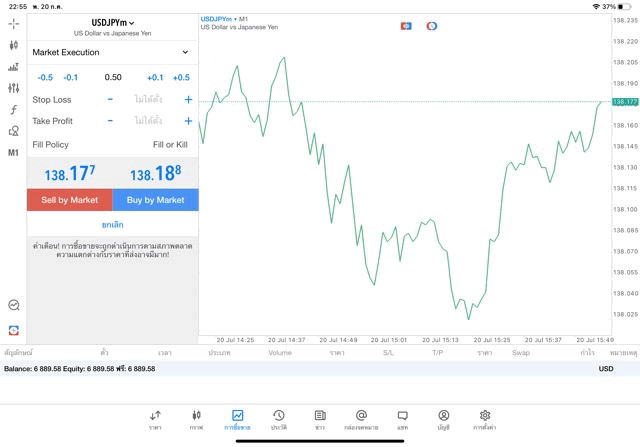Increase volume by 0.1
The width and height of the screenshot is (640, 447).
[x=155, y=78]
